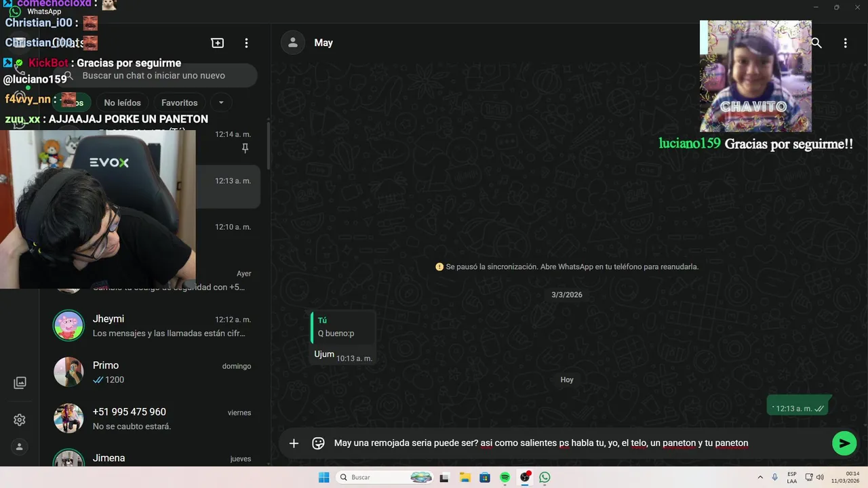The height and width of the screenshot is (488, 868).
Task: Open the May chat three-dot menu
Action: (x=845, y=43)
